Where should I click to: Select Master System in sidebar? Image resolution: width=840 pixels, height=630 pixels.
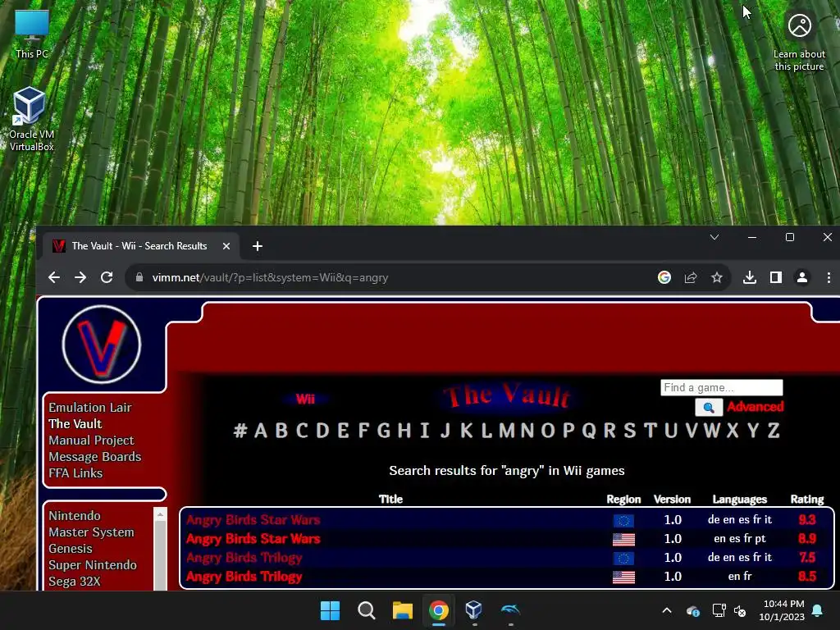pos(91,532)
